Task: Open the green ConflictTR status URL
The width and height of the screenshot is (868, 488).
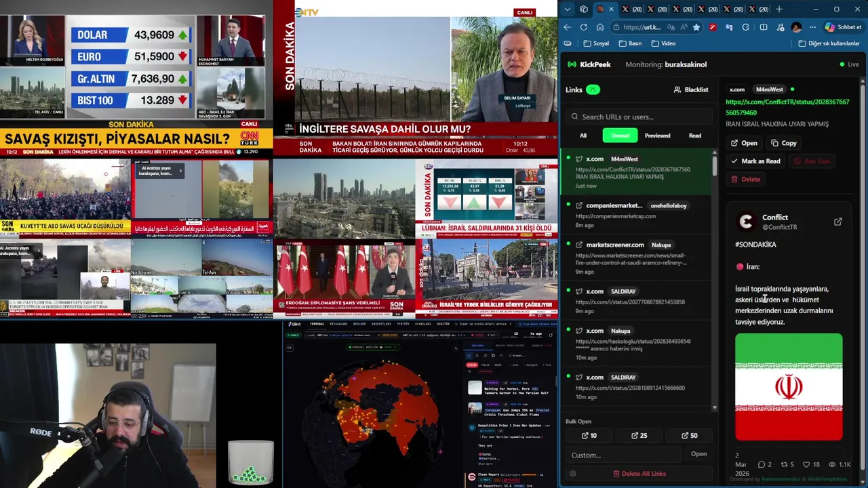Action: click(787, 107)
